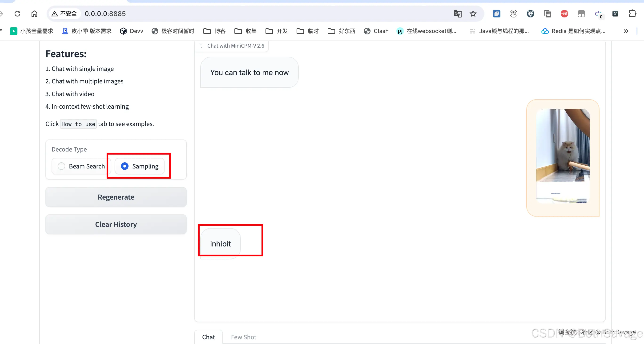Click the cat video thumbnail in chat

(563, 156)
